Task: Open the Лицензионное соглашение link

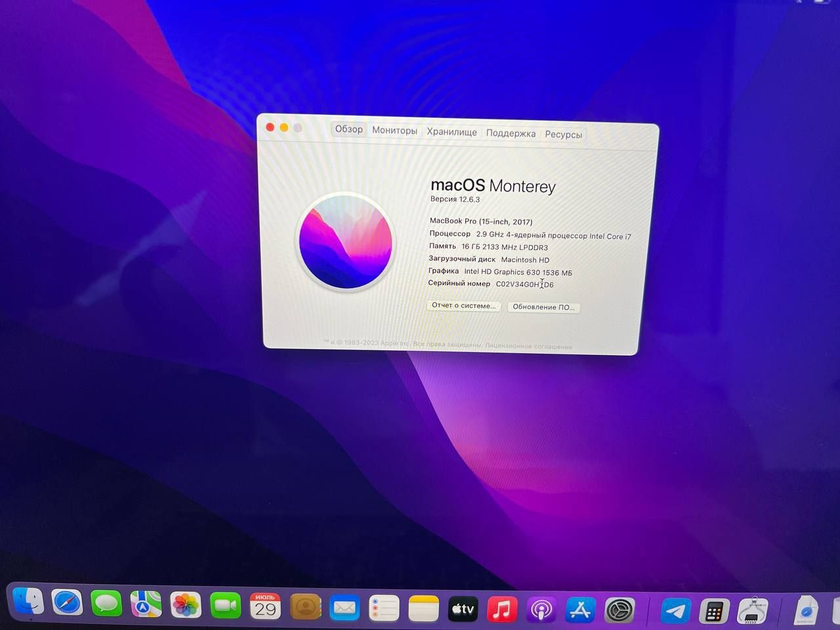Action: [529, 346]
